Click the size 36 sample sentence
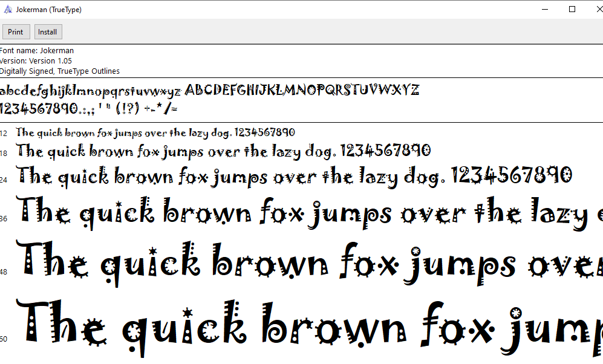 (309, 213)
